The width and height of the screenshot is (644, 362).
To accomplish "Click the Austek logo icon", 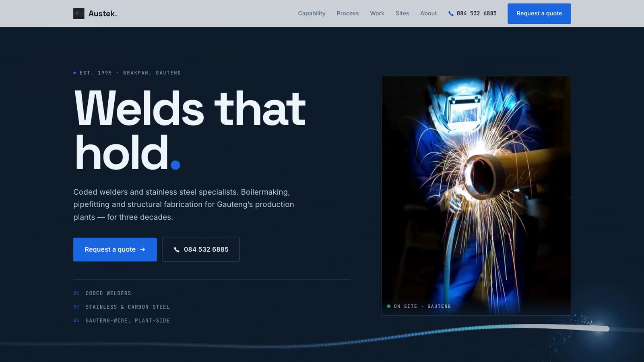I will pos(79,14).
